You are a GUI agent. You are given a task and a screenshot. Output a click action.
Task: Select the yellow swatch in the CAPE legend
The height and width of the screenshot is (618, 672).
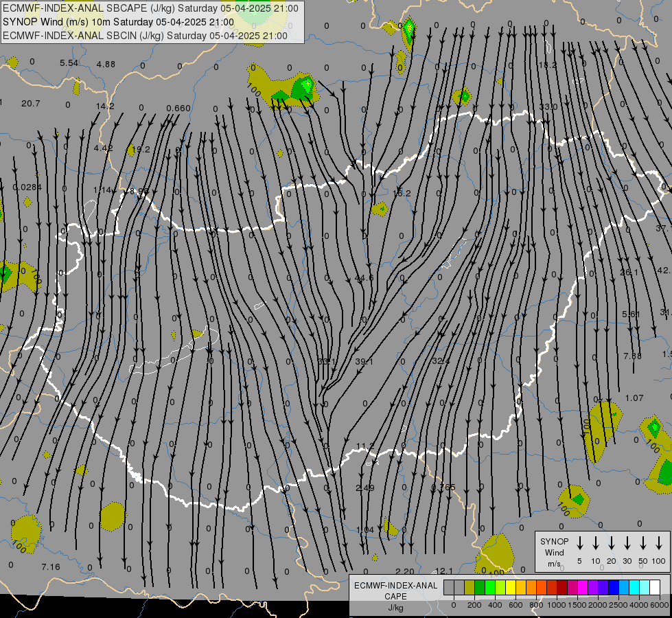pyautogui.click(x=511, y=588)
